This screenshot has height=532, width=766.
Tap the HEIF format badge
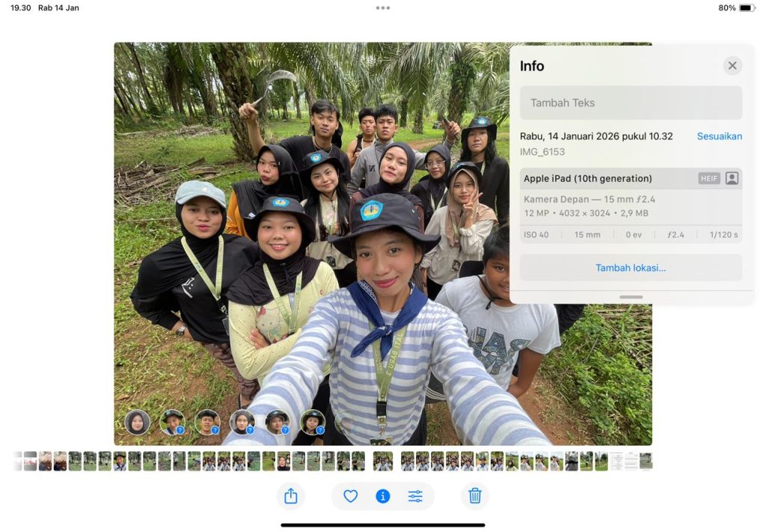(x=709, y=179)
